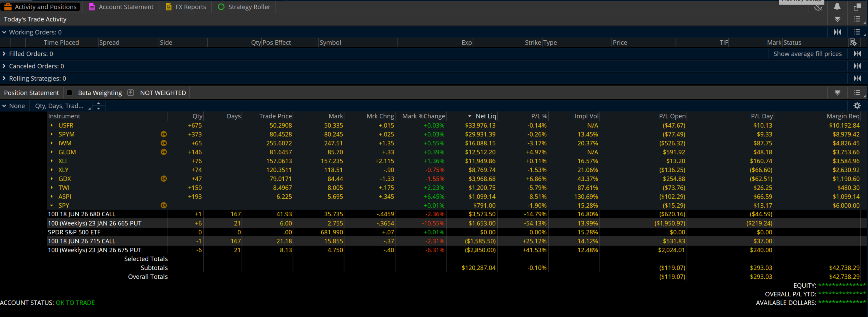The width and height of the screenshot is (868, 317).
Task: Collapse the SPY position row
Action: click(x=52, y=205)
